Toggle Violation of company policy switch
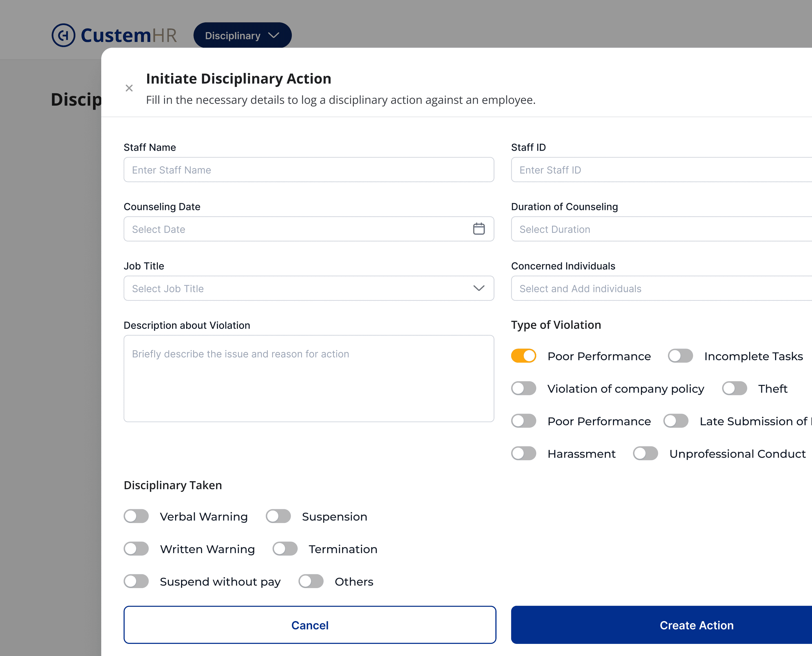Screen dimensions: 812x656 [x=524, y=389]
